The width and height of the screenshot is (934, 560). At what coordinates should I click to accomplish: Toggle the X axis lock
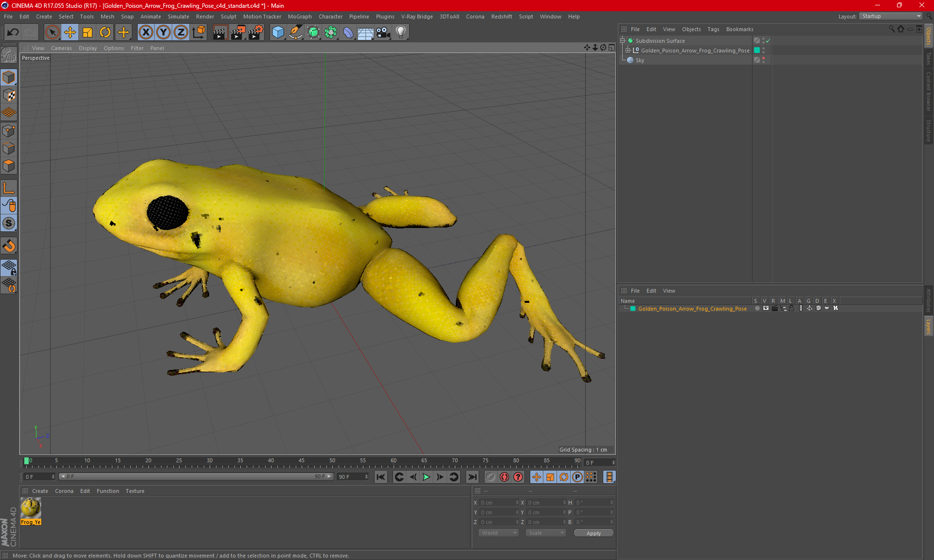click(145, 33)
